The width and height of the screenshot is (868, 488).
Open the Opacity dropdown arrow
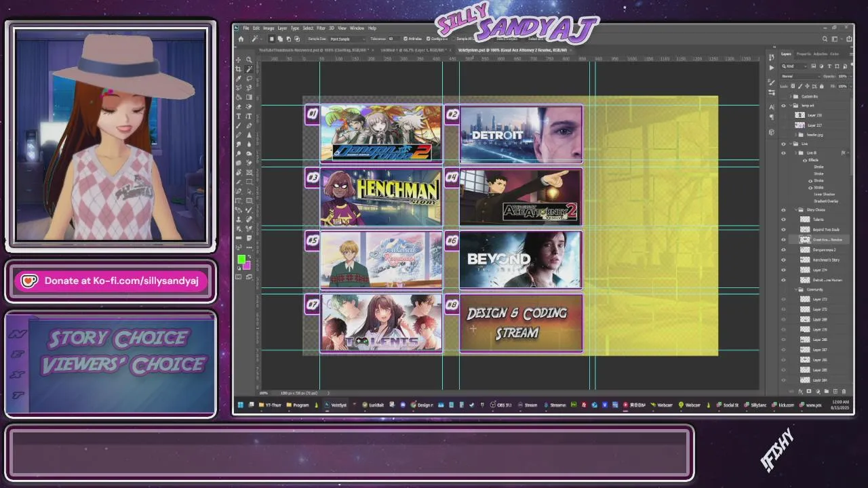pos(850,77)
